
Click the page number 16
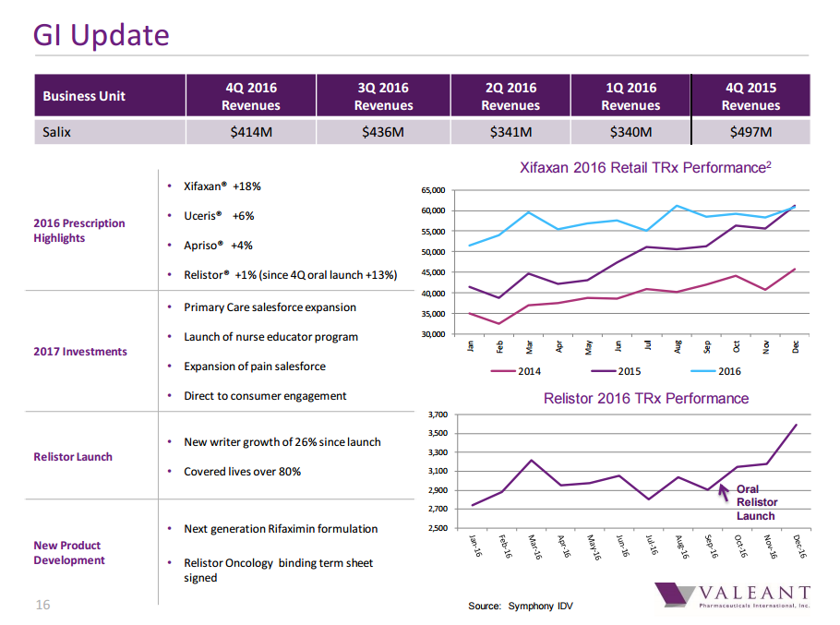click(x=42, y=605)
